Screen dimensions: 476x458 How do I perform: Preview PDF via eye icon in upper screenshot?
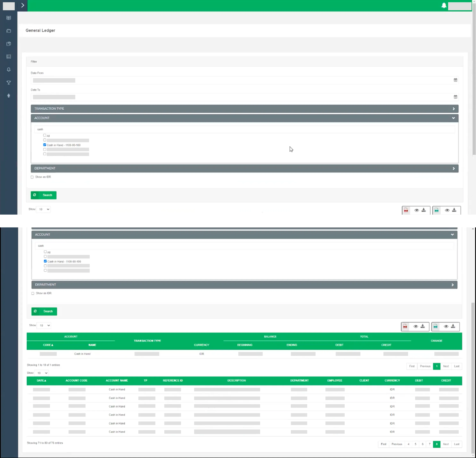(417, 210)
